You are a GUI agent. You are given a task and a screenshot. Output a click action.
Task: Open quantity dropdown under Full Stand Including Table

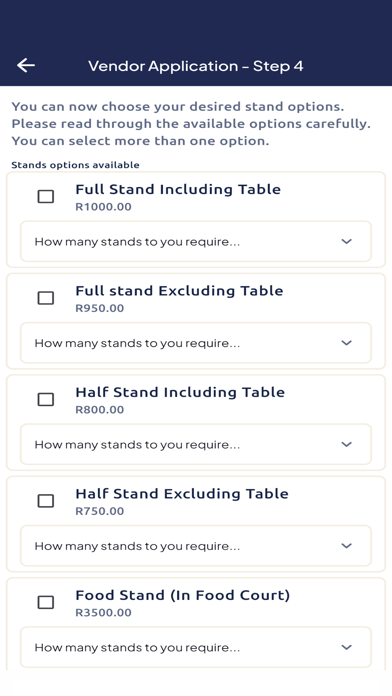(x=196, y=241)
